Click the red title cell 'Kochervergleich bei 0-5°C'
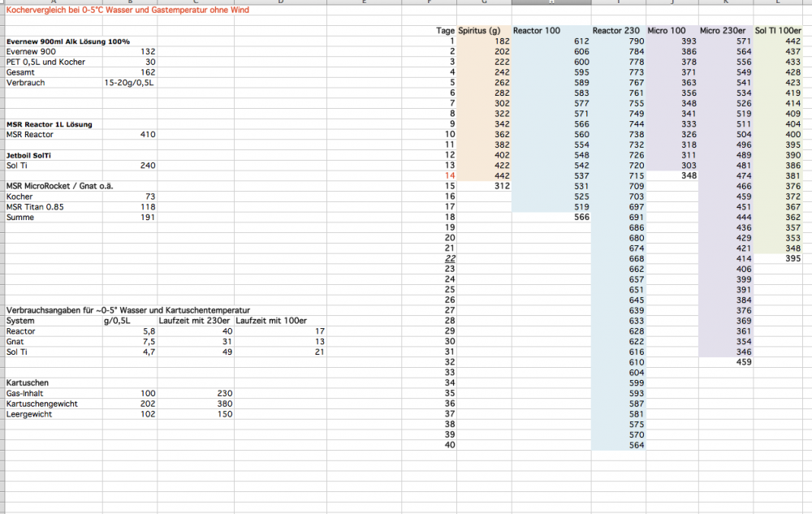 (x=127, y=10)
